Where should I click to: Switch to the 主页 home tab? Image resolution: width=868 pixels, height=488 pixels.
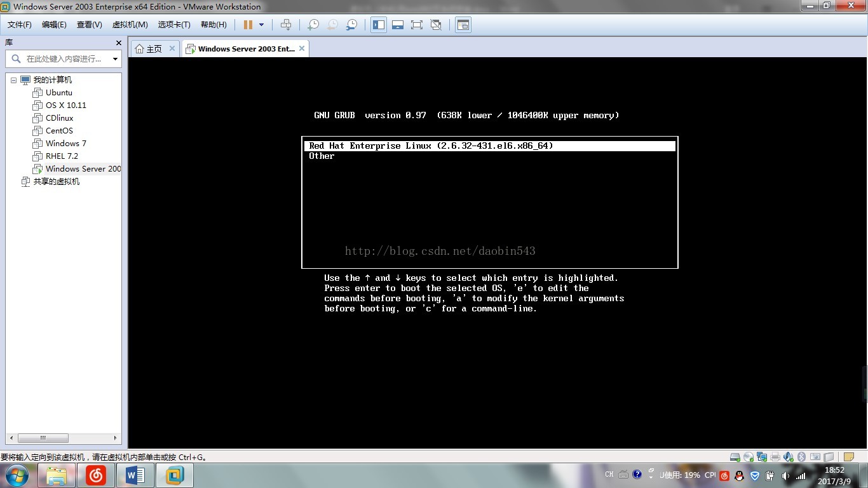154,49
